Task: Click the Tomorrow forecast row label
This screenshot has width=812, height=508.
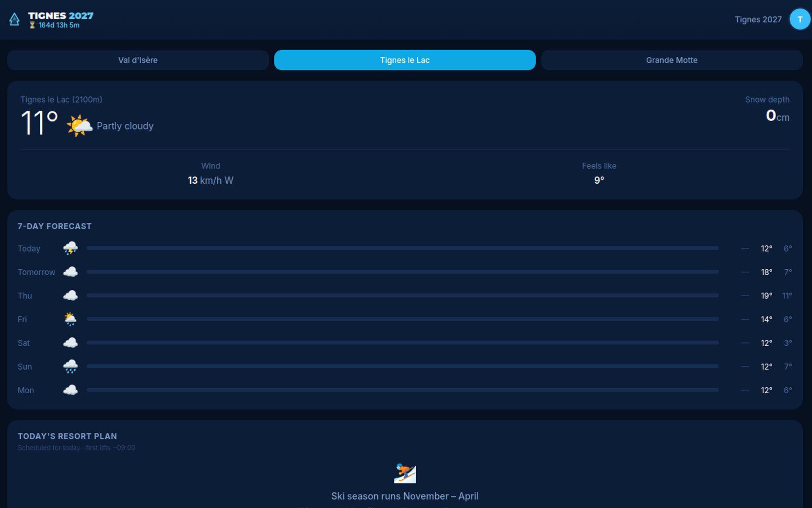Action: click(x=36, y=272)
